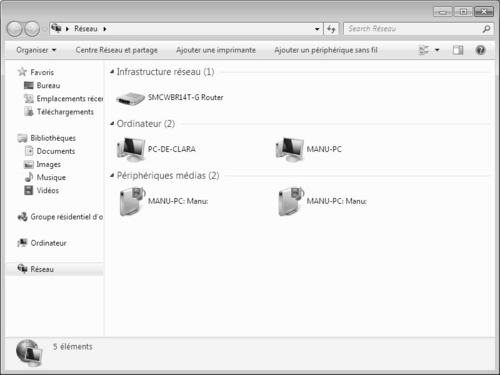The height and width of the screenshot is (375, 500).
Task: Go forward with the Forward arrow button
Action: [x=32, y=29]
